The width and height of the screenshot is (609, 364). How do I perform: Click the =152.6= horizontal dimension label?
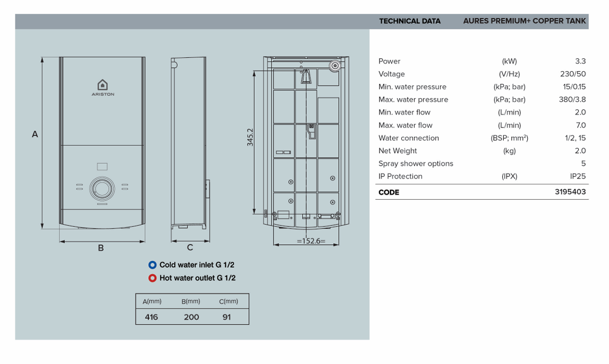(311, 241)
